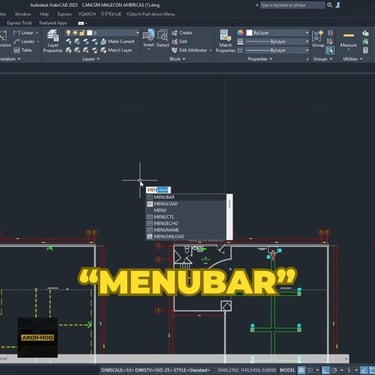This screenshot has height=375, width=375.
Task: Select MENUUNLOAD from the command suggestions
Action: pyautogui.click(x=186, y=236)
